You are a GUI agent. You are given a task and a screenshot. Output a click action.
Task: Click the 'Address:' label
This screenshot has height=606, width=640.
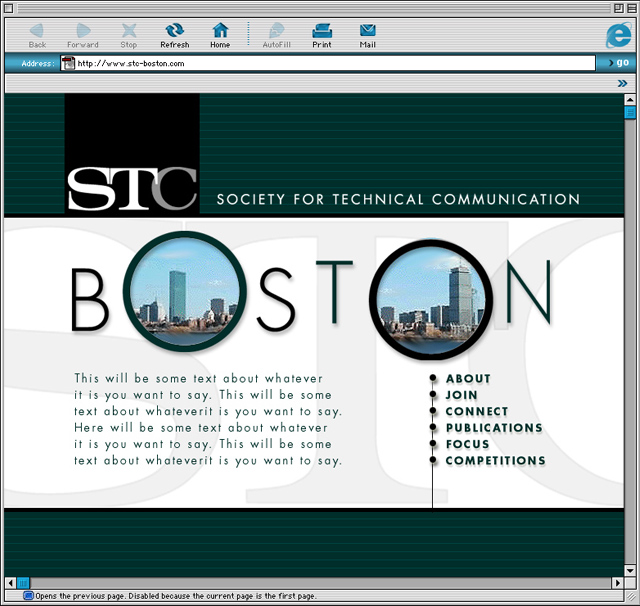click(38, 63)
